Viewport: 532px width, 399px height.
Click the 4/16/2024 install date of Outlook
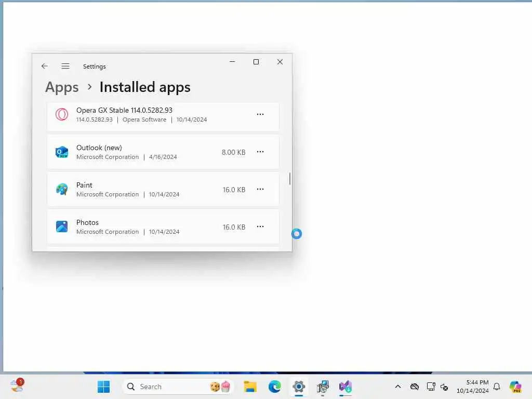(x=163, y=157)
